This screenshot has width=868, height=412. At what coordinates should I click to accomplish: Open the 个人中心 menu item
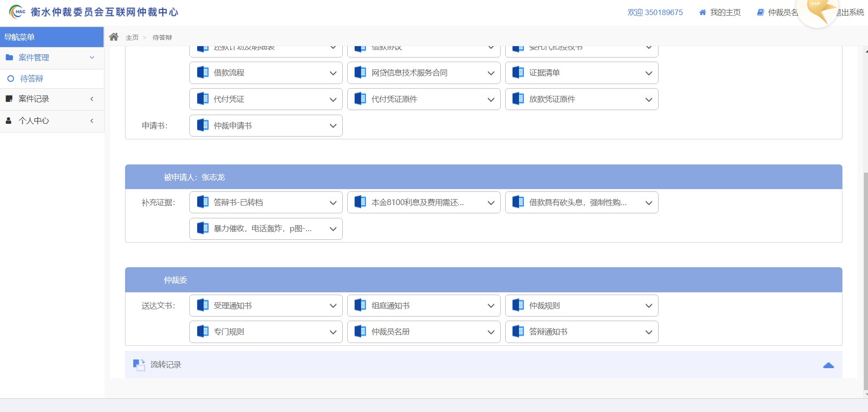(x=52, y=121)
